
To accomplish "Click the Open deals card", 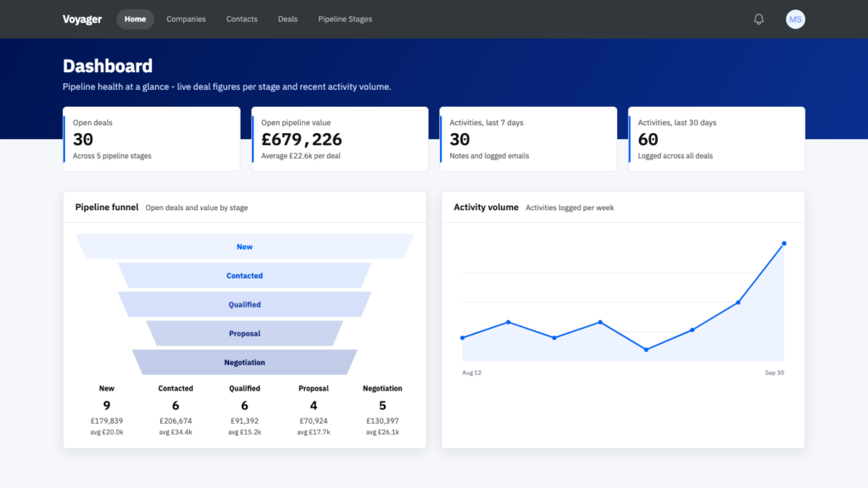I will coord(152,139).
